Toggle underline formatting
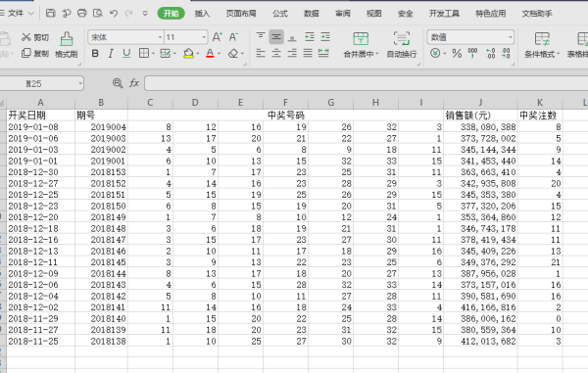 point(126,54)
